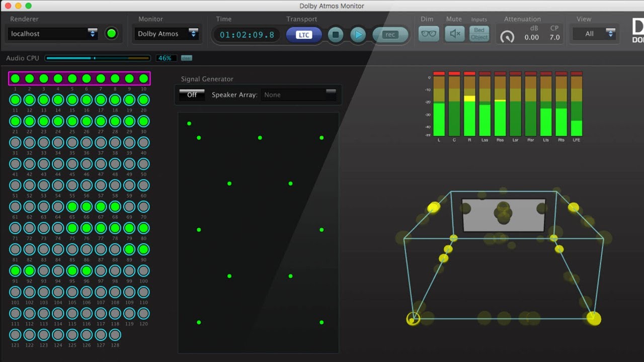Click the small button beside 46%

point(186,58)
